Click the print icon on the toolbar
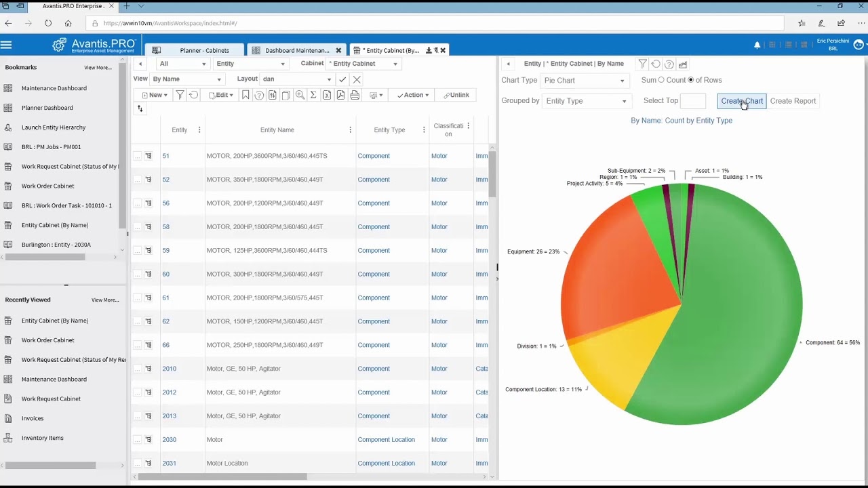Viewport: 868px width, 488px height. point(355,95)
